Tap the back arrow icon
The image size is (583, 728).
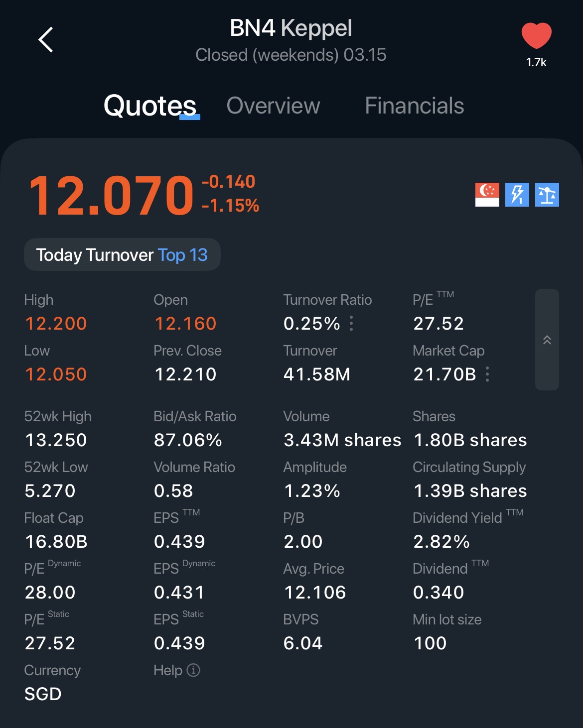[x=46, y=40]
